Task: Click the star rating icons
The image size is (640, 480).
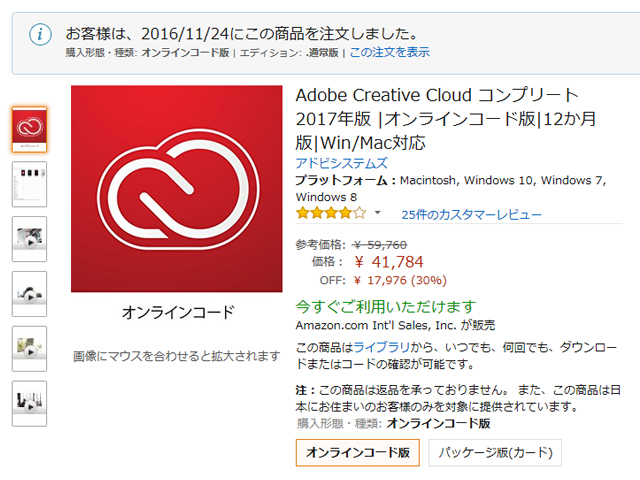Action: click(331, 213)
